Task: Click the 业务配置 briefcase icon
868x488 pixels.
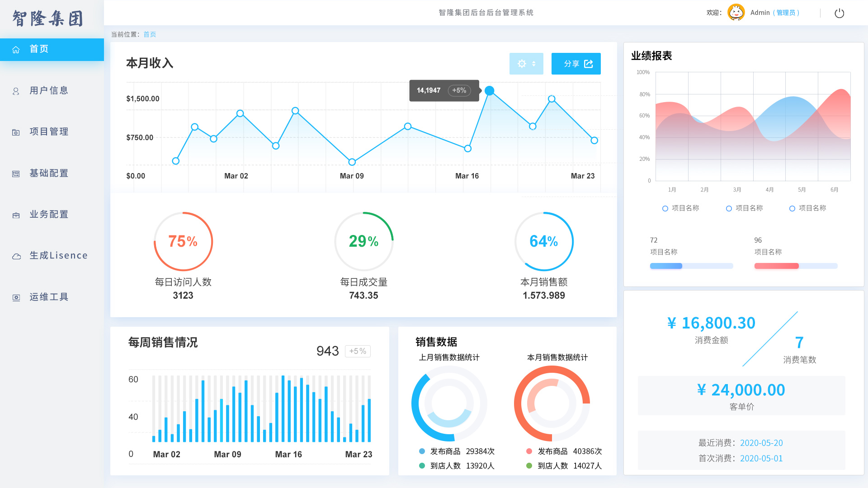Action: point(16,215)
